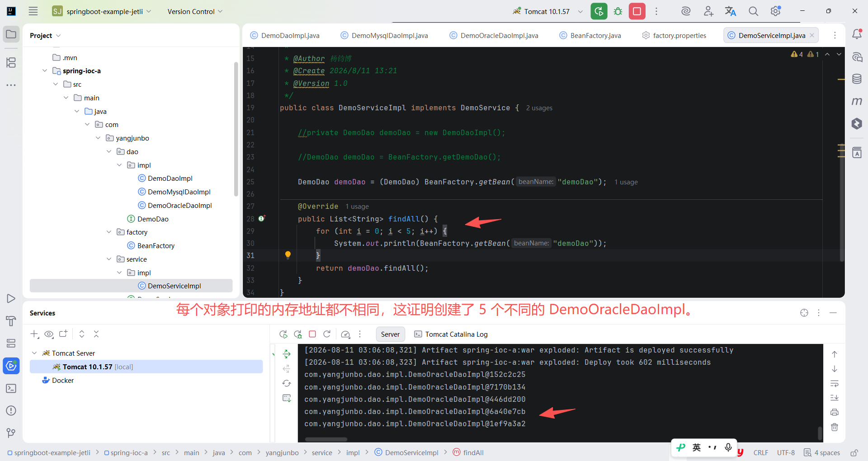Open the Run tool window
The image size is (868, 461).
[x=11, y=298]
